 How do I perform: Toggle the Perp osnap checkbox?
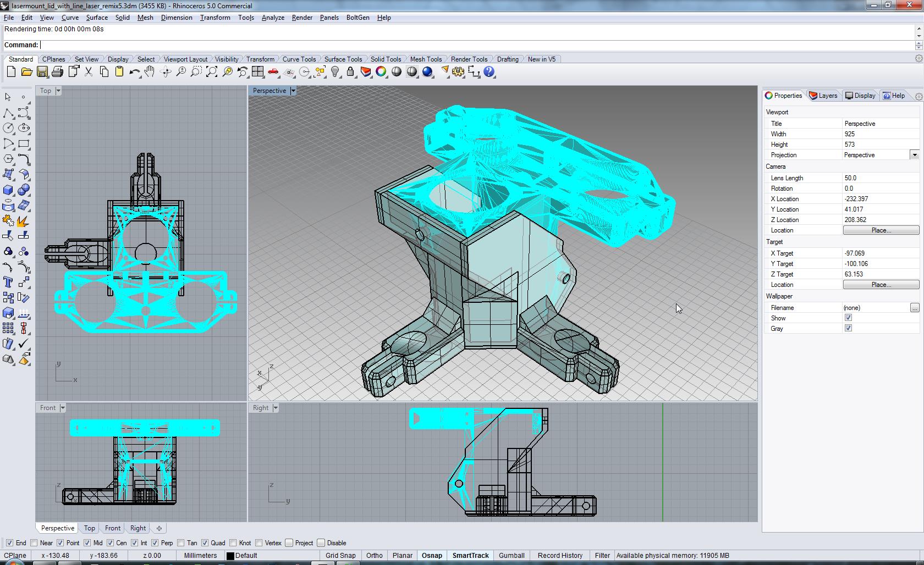click(155, 543)
